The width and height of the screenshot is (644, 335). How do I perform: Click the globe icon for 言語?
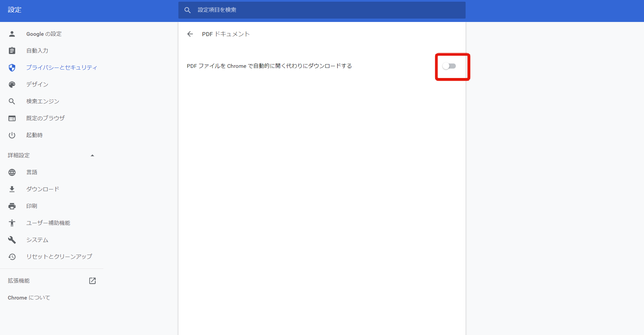pos(12,172)
